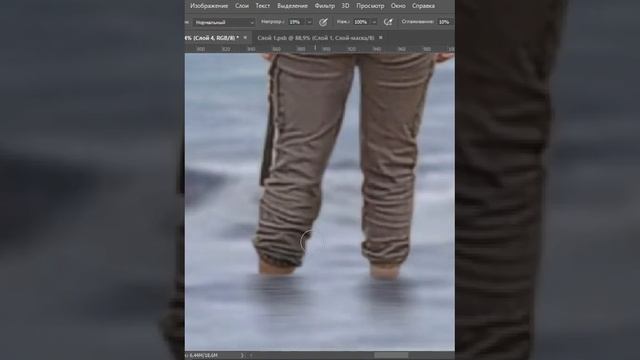This screenshot has height=360, width=640.
Task: Switch to the Слой 1.psb document tab
Action: click(x=316, y=38)
